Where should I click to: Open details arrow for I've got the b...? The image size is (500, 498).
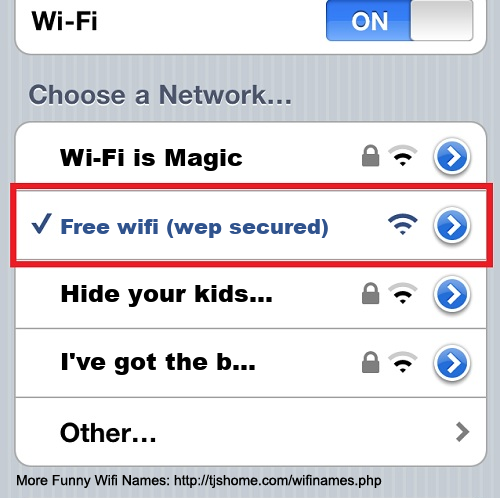(452, 364)
